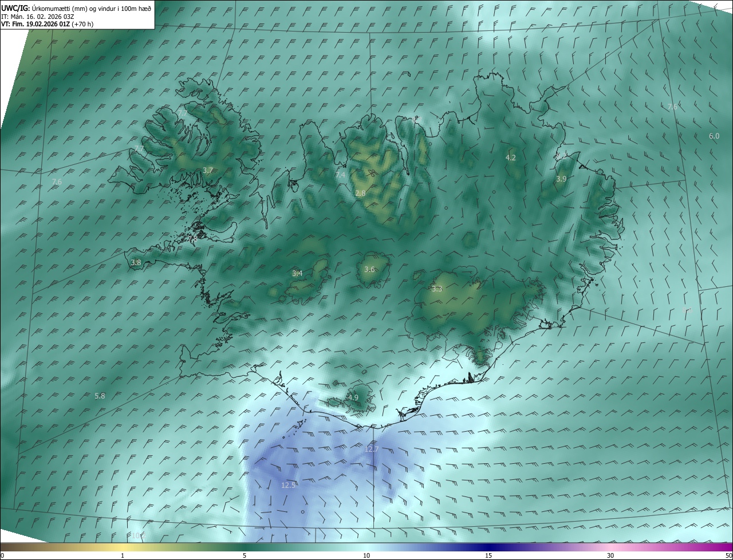Click the 3.8 value label on Snæfellsnes
Image resolution: width=733 pixels, height=560 pixels.
click(x=136, y=262)
